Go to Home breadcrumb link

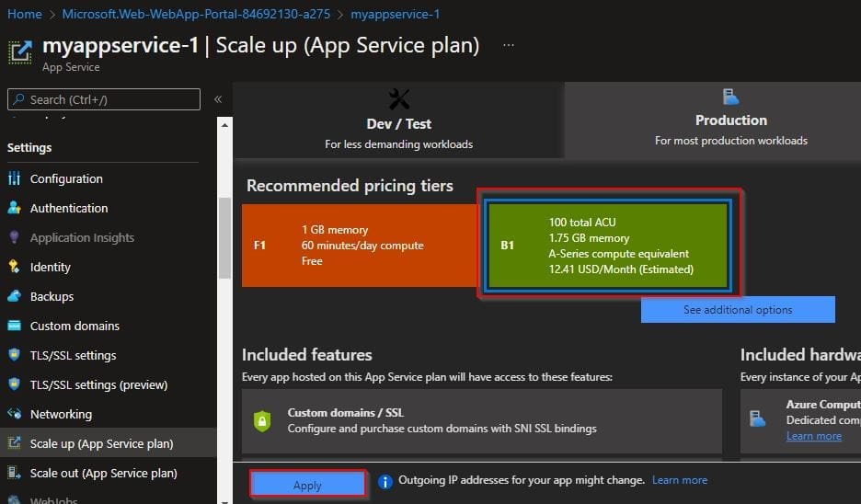pos(25,14)
